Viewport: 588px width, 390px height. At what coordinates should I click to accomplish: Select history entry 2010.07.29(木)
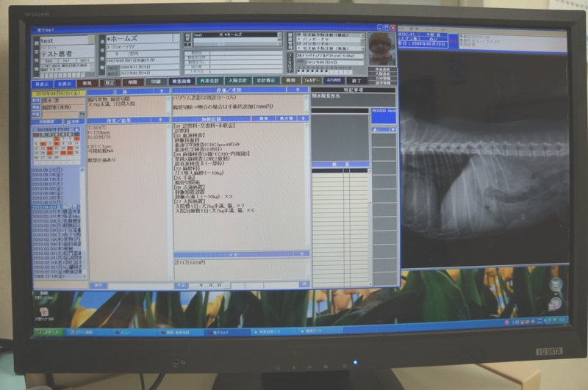click(47, 198)
